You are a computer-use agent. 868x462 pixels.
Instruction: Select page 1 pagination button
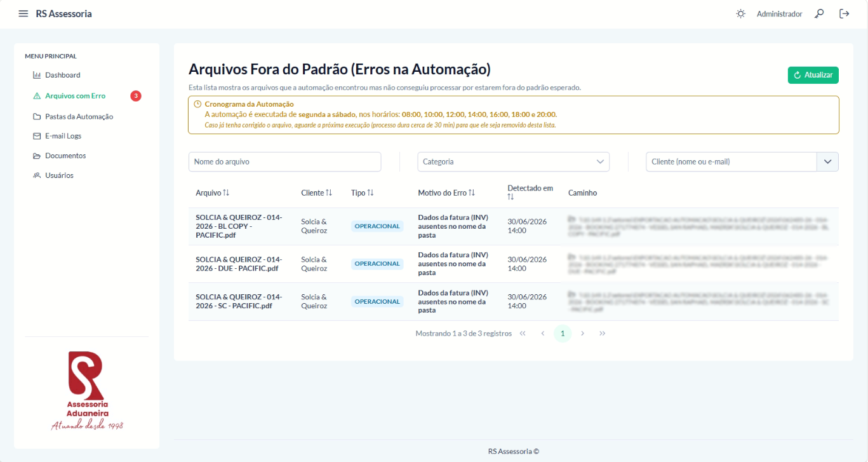[563, 333]
